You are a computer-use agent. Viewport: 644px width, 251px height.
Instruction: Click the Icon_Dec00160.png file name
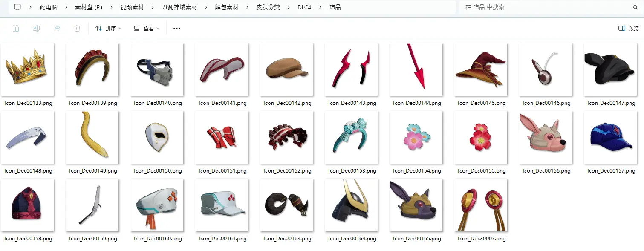pos(158,239)
